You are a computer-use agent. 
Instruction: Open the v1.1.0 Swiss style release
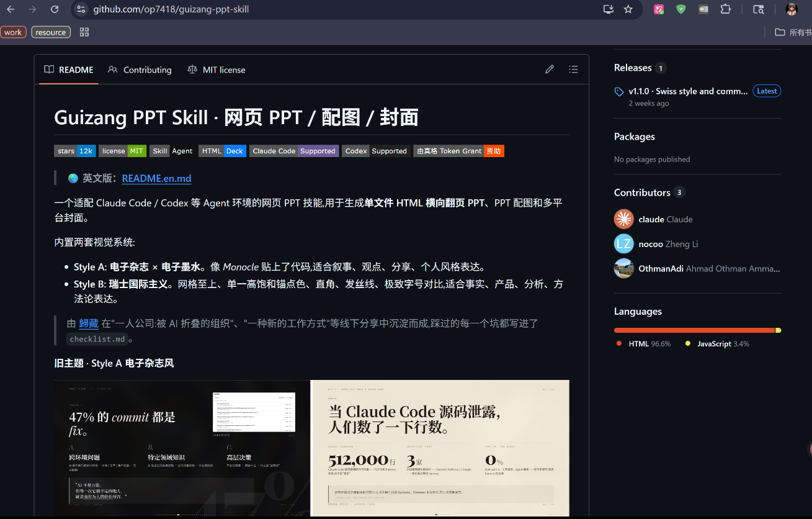(x=688, y=91)
